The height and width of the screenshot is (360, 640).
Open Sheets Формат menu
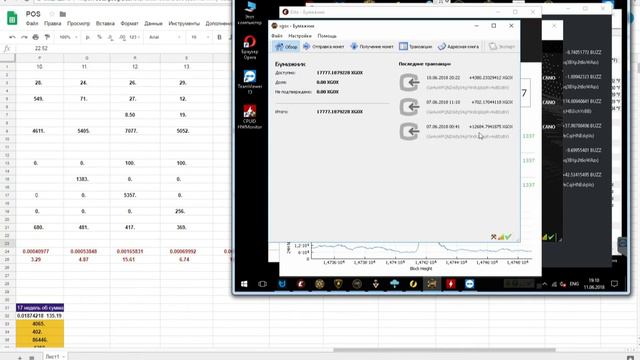tap(129, 24)
